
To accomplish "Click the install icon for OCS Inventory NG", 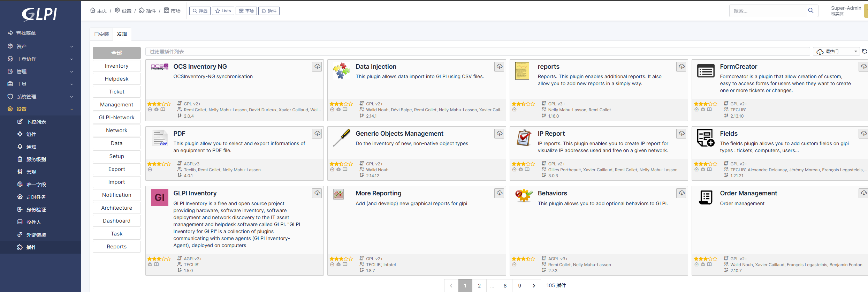I will [317, 66].
